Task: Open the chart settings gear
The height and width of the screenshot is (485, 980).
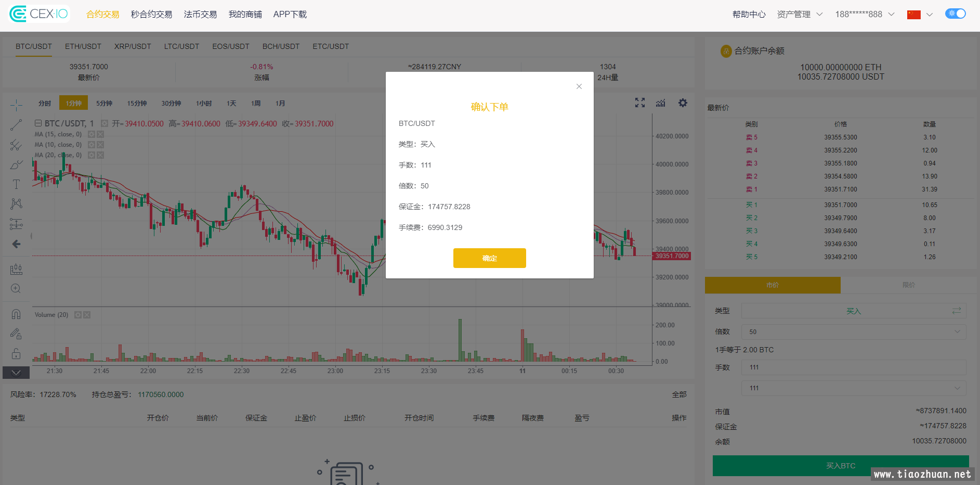Action: coord(683,103)
